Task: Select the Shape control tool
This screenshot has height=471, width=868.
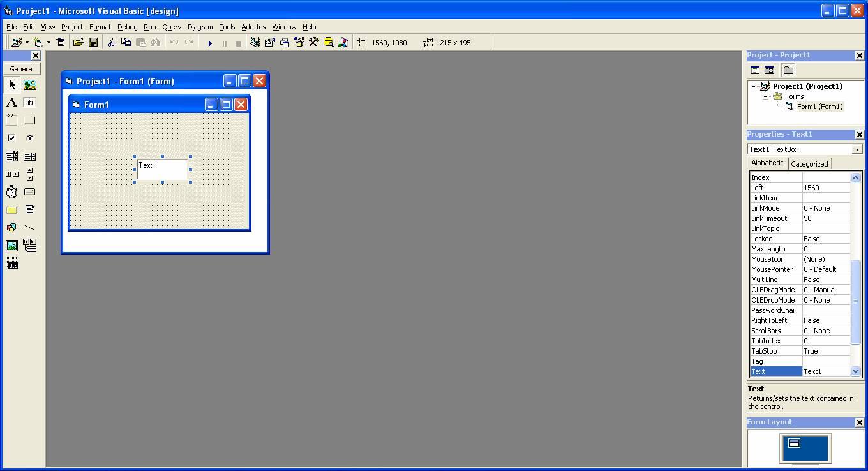Action: tap(11, 228)
